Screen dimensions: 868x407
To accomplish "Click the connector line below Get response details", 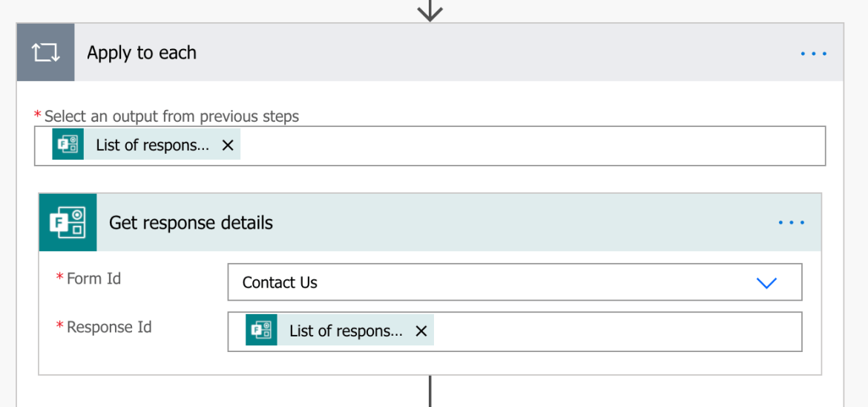I will coord(430,391).
